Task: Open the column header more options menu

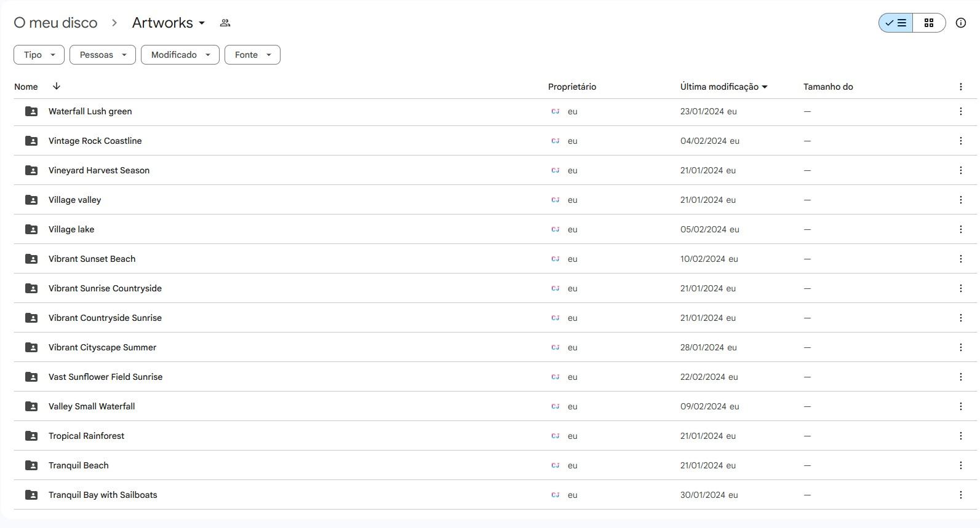Action: [960, 87]
